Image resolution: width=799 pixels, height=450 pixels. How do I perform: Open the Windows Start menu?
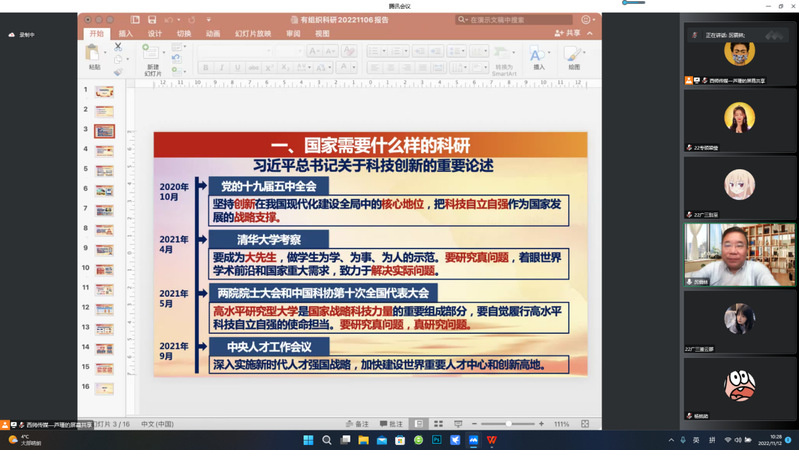(308, 440)
